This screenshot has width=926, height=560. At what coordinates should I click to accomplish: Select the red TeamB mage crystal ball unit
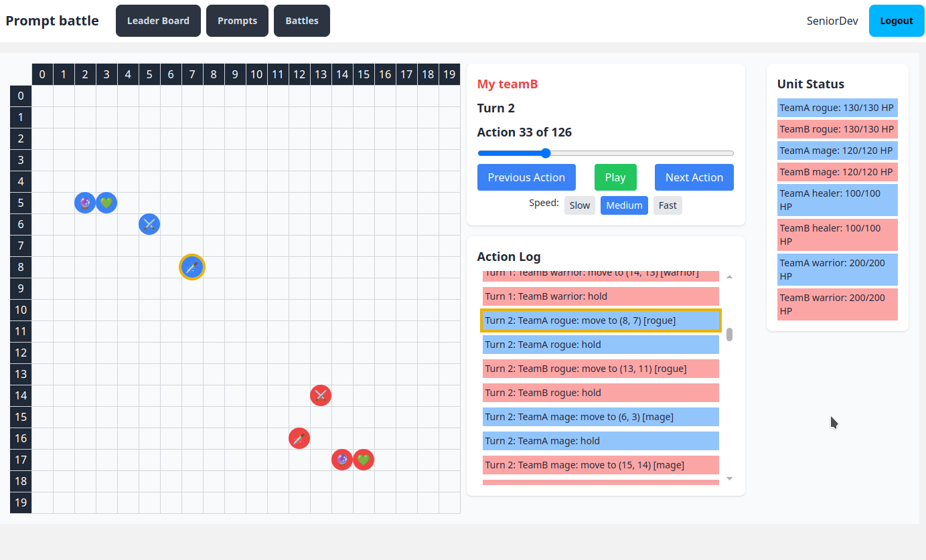point(342,460)
